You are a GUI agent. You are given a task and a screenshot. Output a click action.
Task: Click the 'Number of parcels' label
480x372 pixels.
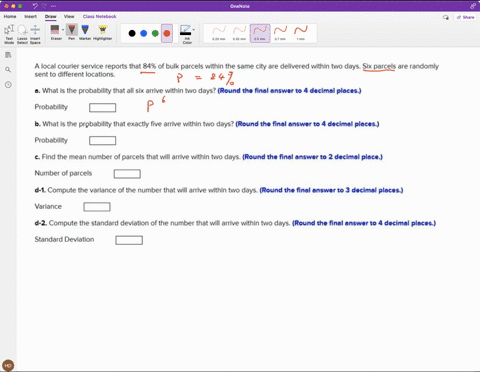pyautogui.click(x=63, y=173)
